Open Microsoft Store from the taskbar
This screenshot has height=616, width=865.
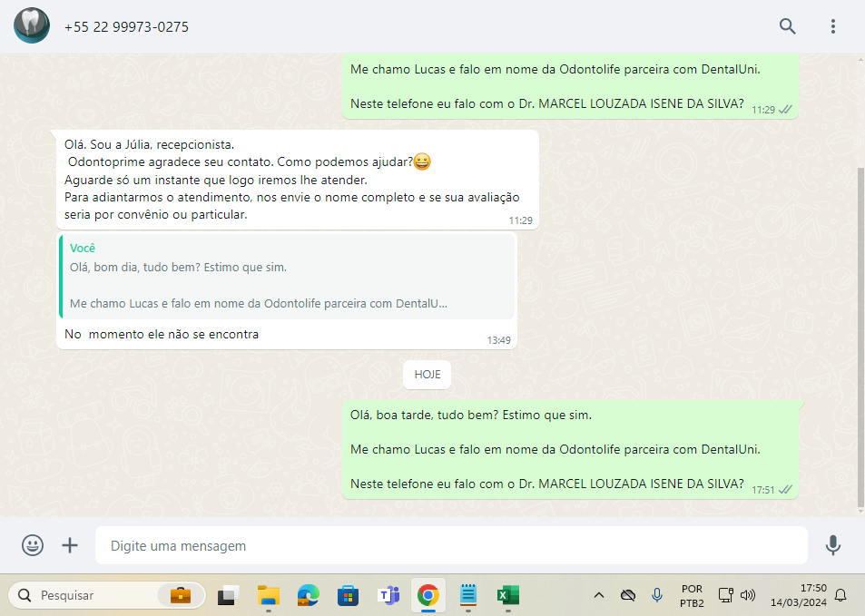click(349, 596)
